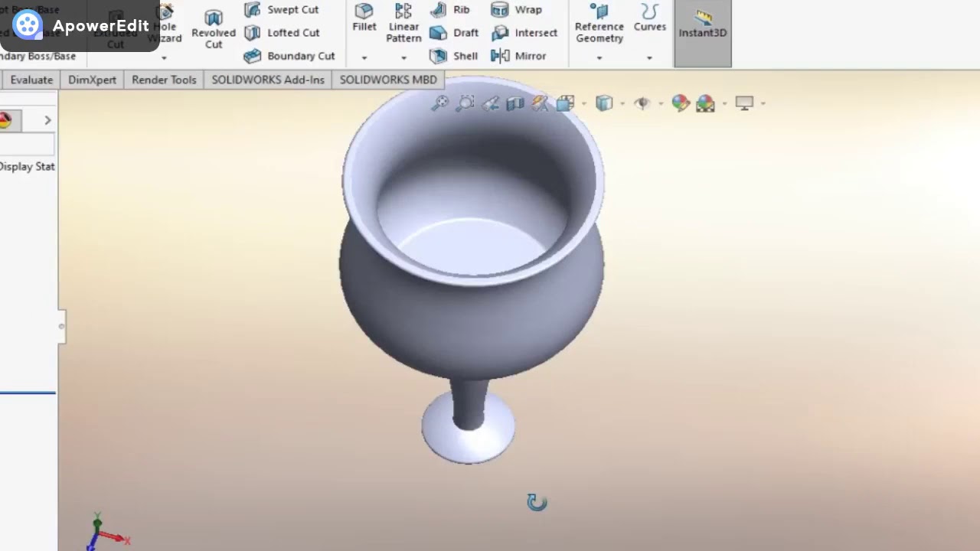Expand the Reference Geometry dropdown arrow
The height and width of the screenshot is (551, 980).
pyautogui.click(x=599, y=58)
